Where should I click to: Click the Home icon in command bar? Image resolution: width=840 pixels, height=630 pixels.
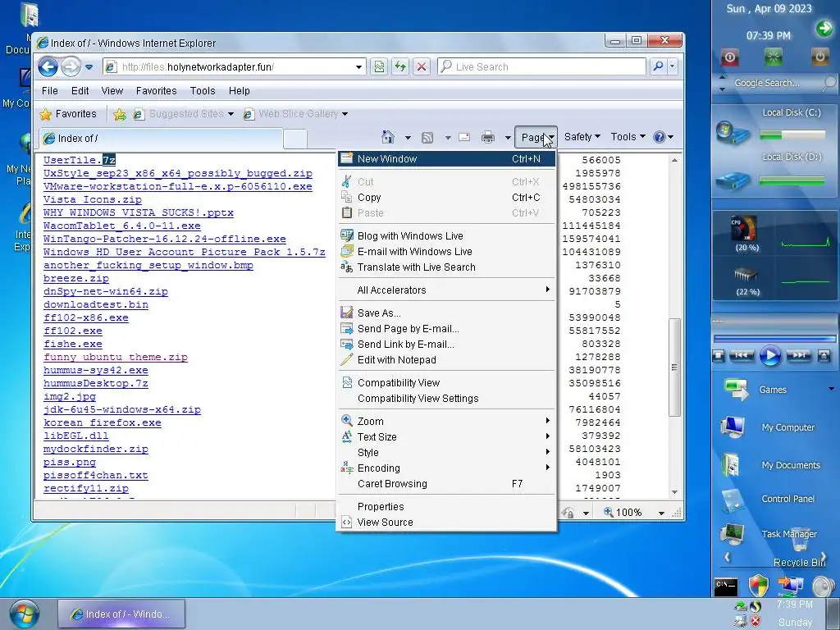pyautogui.click(x=388, y=137)
